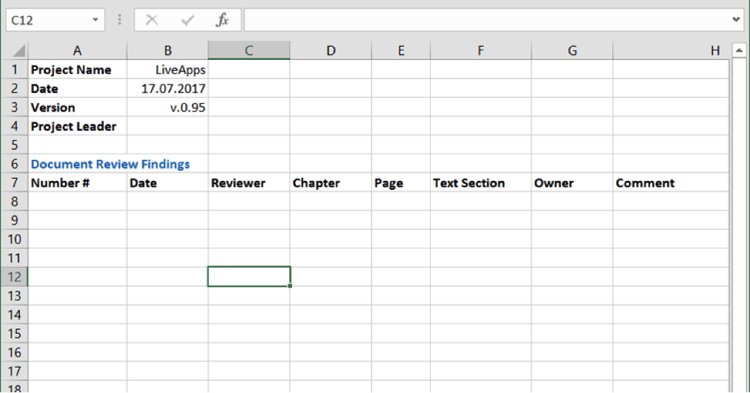Select row 9 header
The width and height of the screenshot is (750, 393).
click(x=14, y=220)
